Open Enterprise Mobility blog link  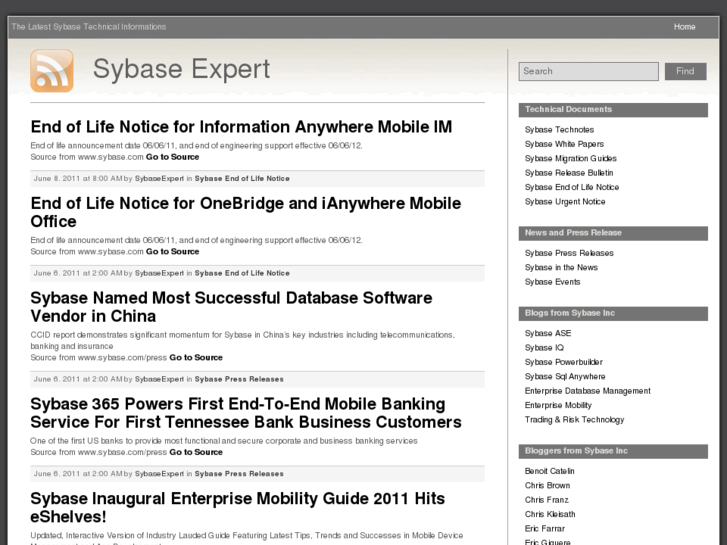pyautogui.click(x=558, y=405)
